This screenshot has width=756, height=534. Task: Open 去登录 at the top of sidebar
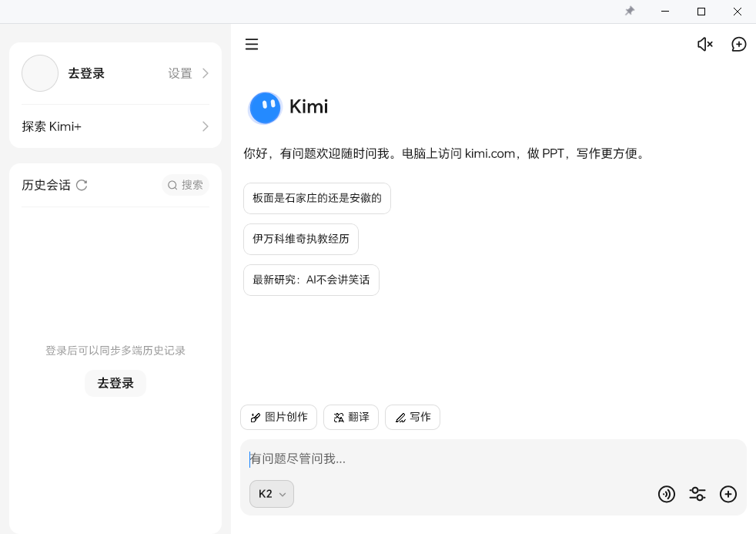pos(86,73)
